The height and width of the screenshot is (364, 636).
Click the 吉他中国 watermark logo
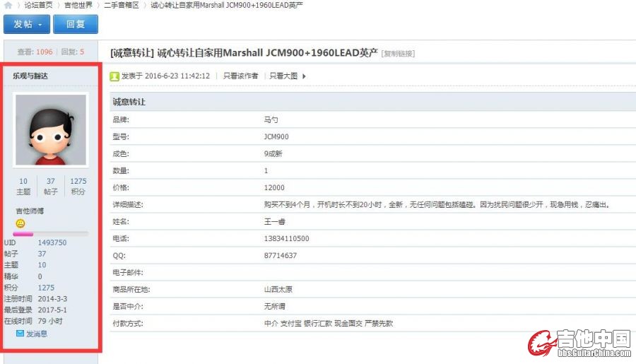pos(579,342)
